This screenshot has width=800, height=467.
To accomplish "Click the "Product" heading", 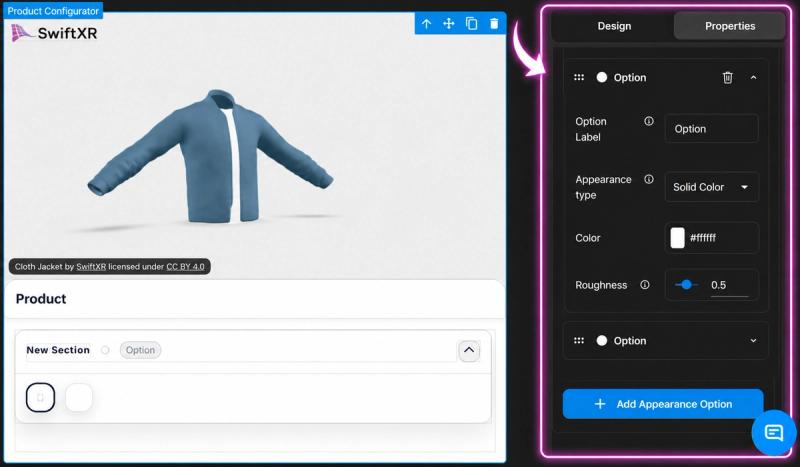I will 41,299.
